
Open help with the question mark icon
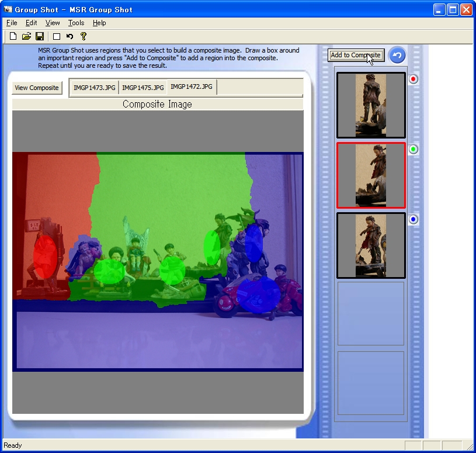84,36
